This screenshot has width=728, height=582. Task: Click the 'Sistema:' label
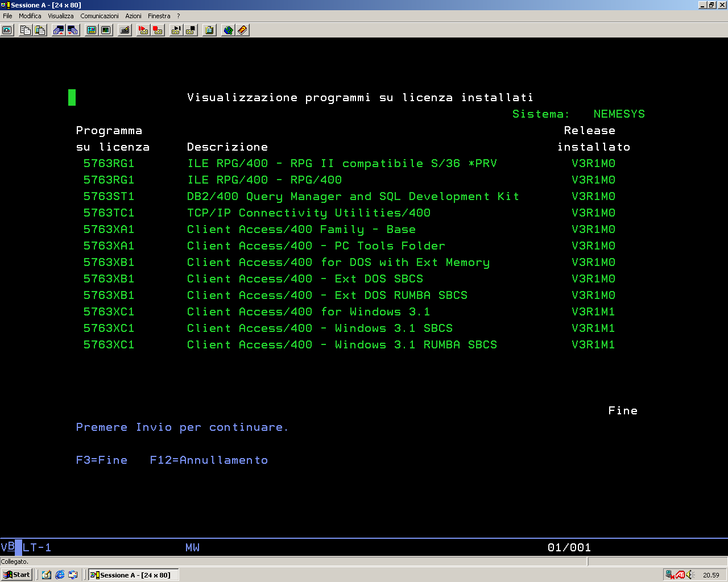(x=541, y=114)
